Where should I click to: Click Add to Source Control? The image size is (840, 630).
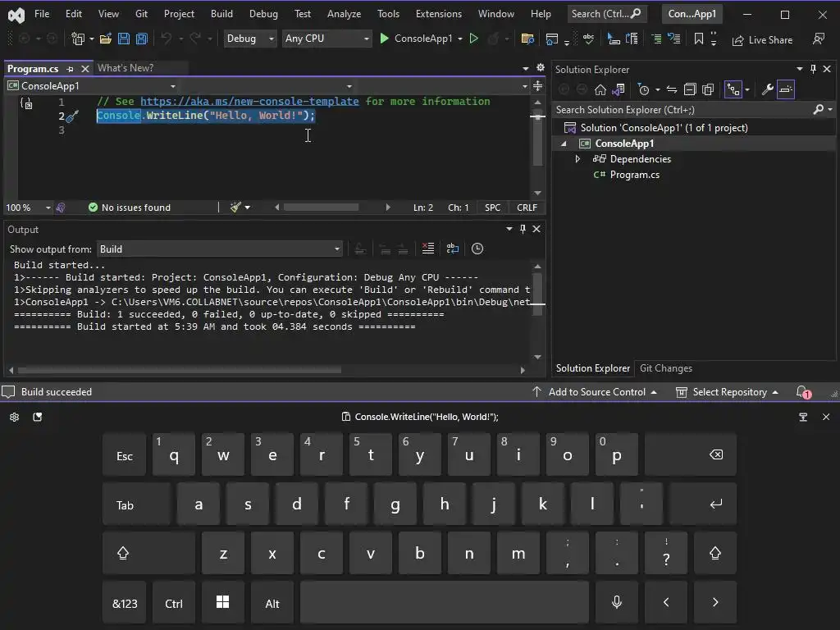tap(595, 392)
